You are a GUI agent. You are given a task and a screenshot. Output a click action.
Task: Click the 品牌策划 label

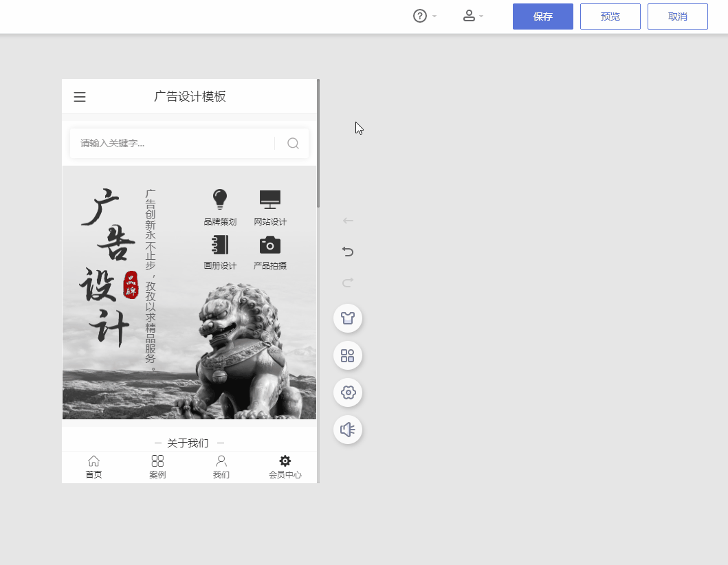click(x=220, y=222)
